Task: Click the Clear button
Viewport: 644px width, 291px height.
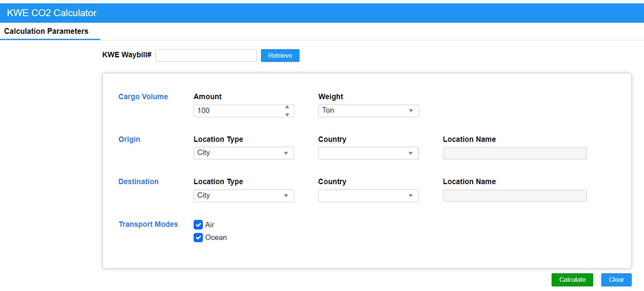Action: pyautogui.click(x=616, y=280)
